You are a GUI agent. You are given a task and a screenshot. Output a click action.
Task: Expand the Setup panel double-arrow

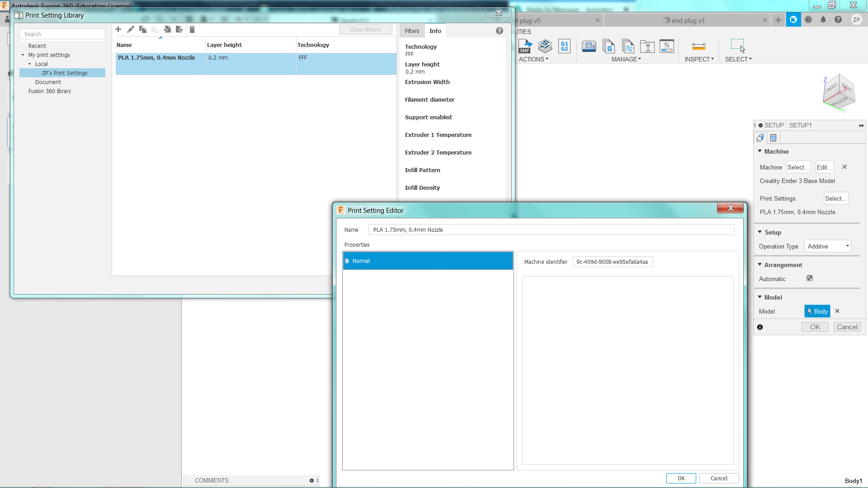click(x=861, y=125)
